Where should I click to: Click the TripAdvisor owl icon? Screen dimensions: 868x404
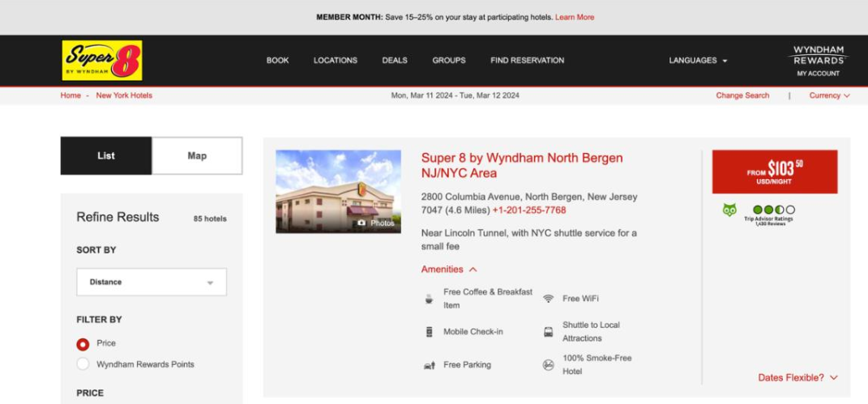point(729,210)
